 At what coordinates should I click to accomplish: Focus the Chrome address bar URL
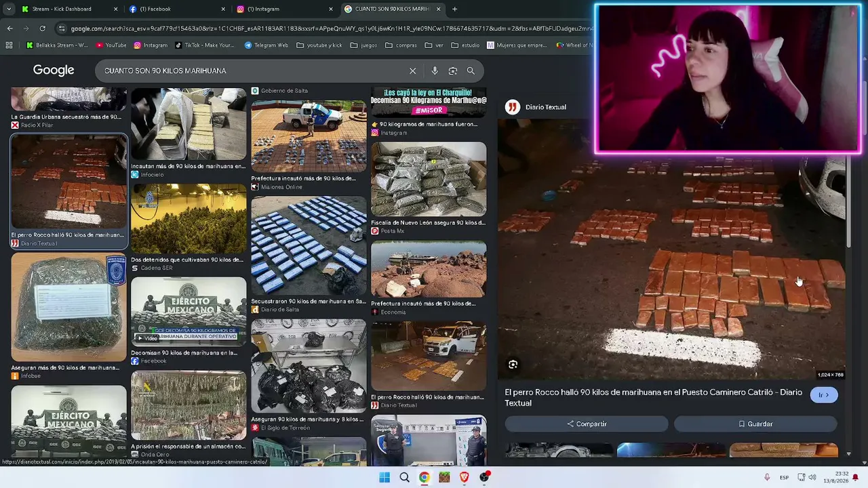pyautogui.click(x=331, y=28)
